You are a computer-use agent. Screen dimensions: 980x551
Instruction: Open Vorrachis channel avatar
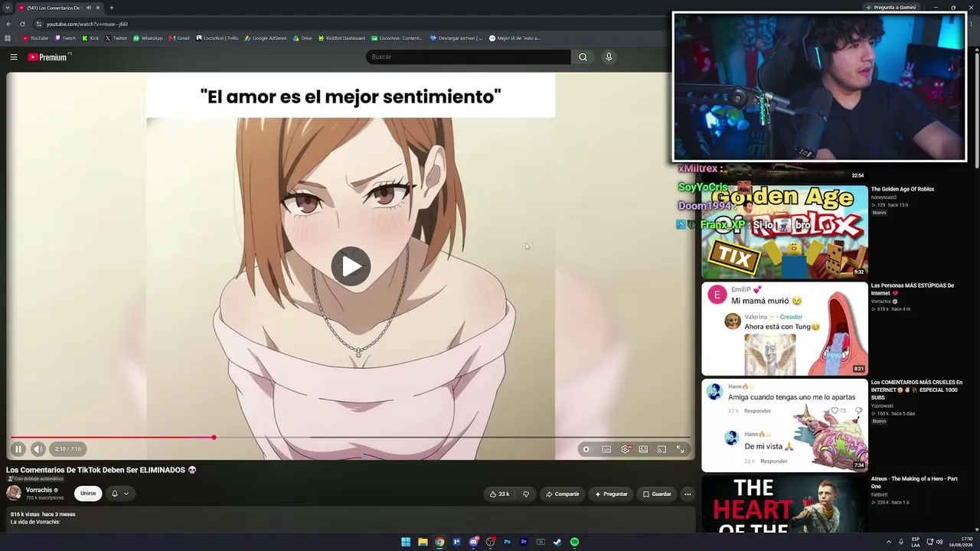(x=14, y=494)
